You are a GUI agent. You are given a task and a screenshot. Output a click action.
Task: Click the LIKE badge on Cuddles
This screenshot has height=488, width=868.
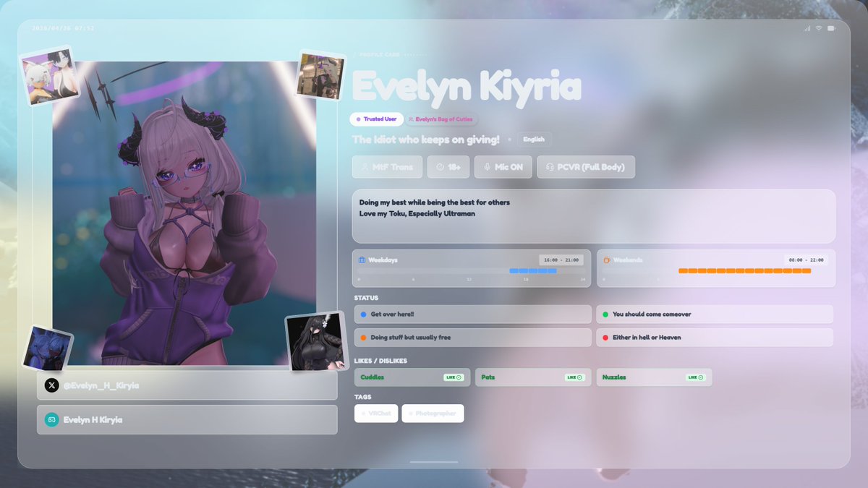click(x=454, y=377)
